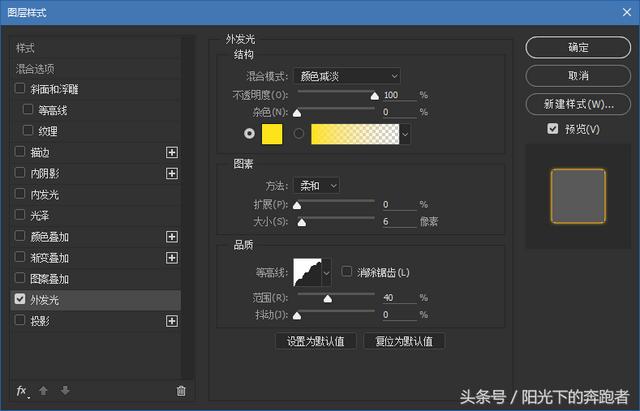Click the move effect up arrow
The height and width of the screenshot is (411, 640).
pyautogui.click(x=43, y=391)
